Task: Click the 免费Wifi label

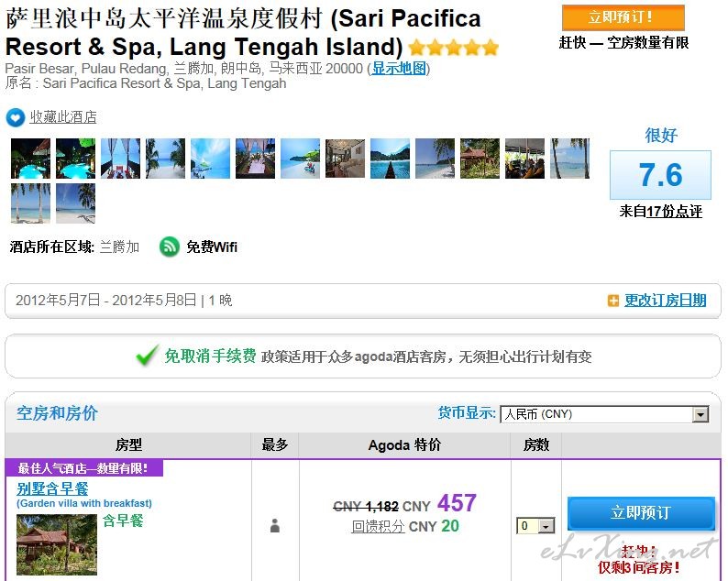Action: (212, 247)
